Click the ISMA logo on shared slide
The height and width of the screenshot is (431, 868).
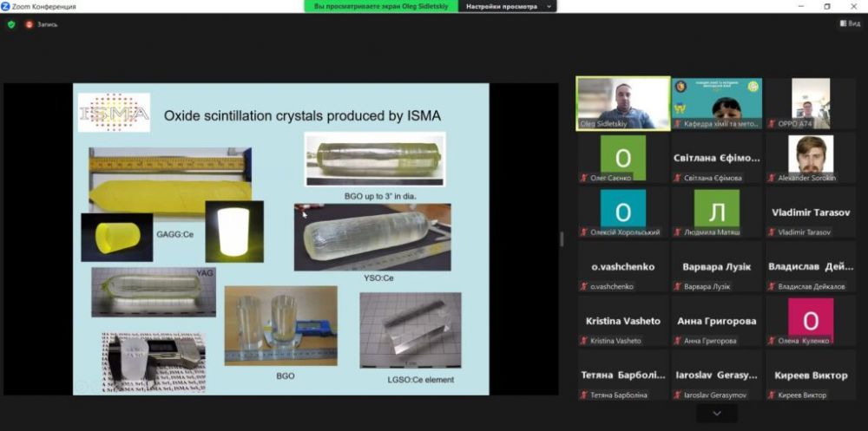pyautogui.click(x=114, y=112)
